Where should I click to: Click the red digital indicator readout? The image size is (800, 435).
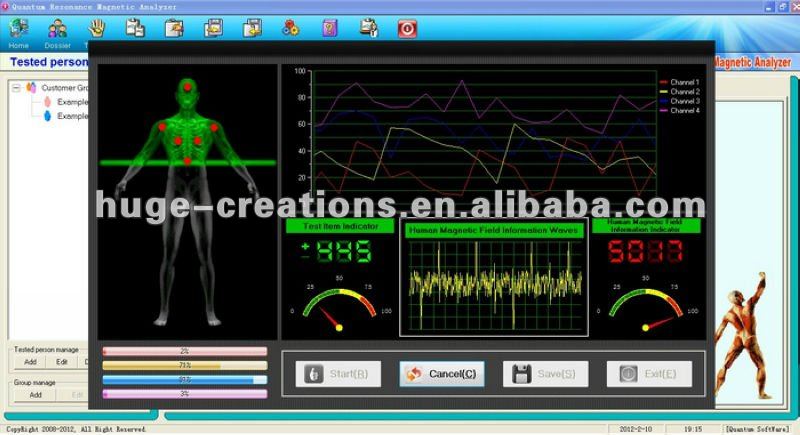(x=645, y=251)
